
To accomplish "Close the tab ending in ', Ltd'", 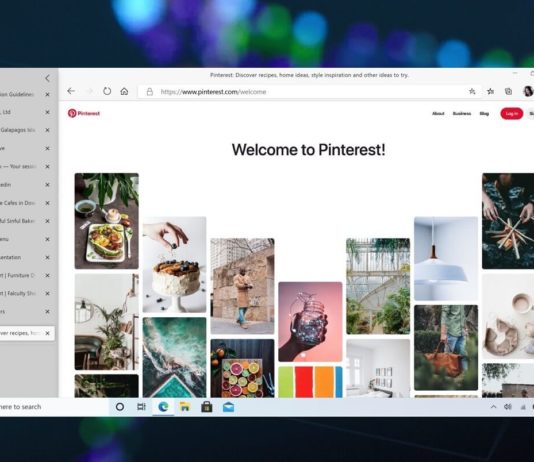I will (x=47, y=112).
